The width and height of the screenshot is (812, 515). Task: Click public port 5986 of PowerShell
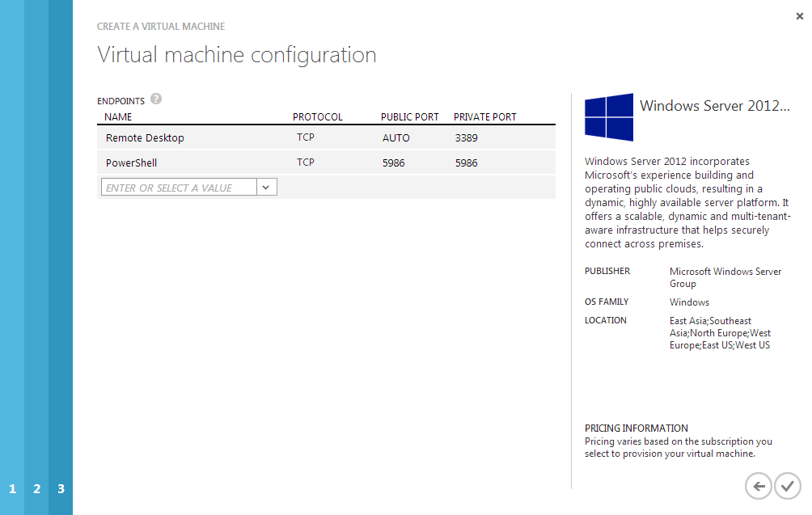(x=394, y=163)
